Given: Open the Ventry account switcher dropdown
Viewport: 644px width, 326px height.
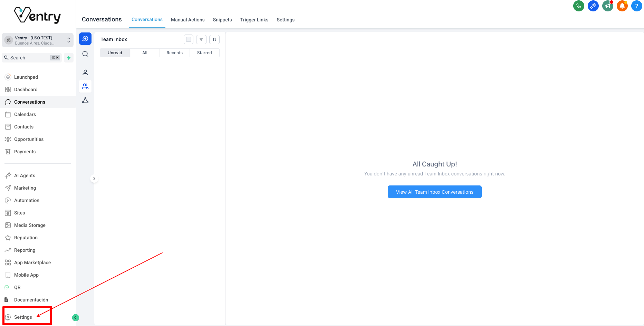Looking at the screenshot, I should pos(37,40).
